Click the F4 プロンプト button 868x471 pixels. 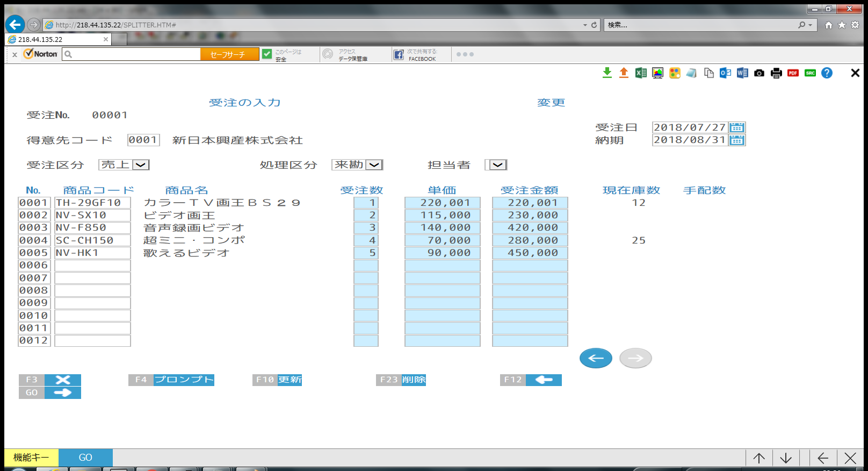pos(171,380)
